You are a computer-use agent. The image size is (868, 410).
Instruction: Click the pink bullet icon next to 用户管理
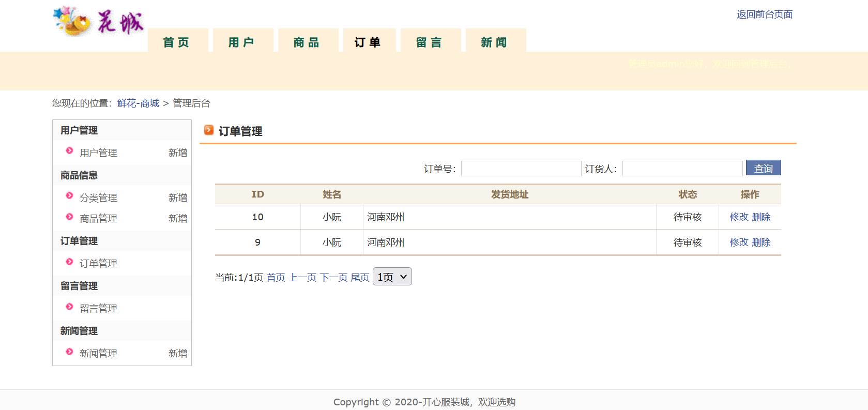(69, 150)
